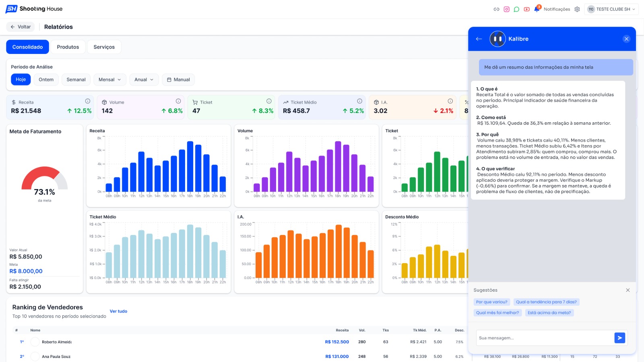
Task: Switch to the Produtos tab
Action: click(68, 47)
